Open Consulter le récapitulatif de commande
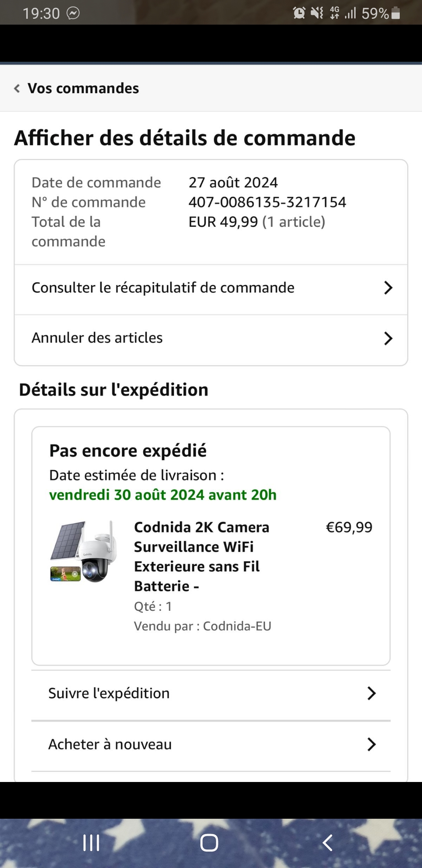This screenshot has height=868, width=422. (x=163, y=288)
